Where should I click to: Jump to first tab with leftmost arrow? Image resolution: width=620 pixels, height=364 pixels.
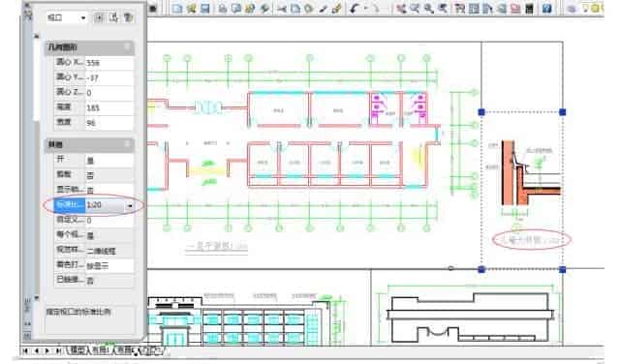(x=26, y=350)
